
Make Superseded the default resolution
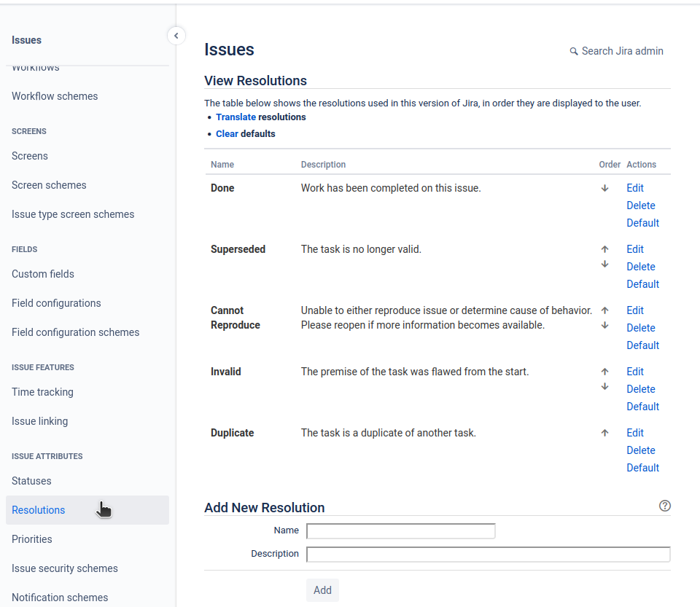point(642,284)
